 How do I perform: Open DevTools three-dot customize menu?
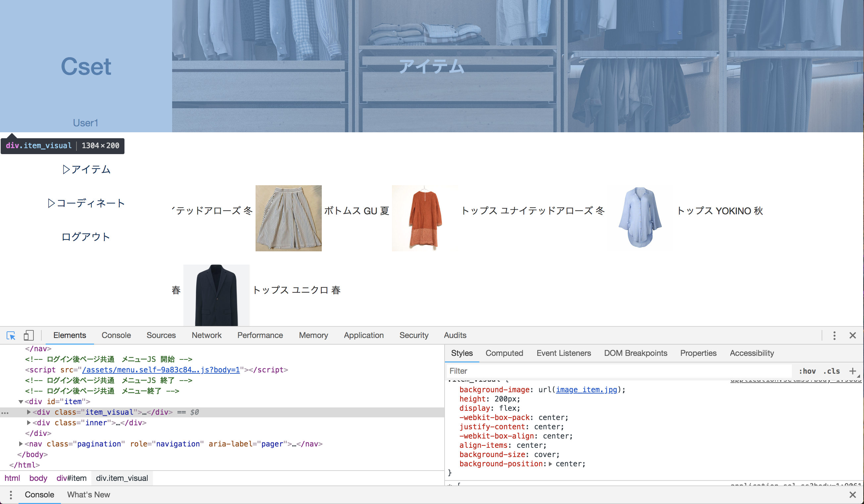834,335
